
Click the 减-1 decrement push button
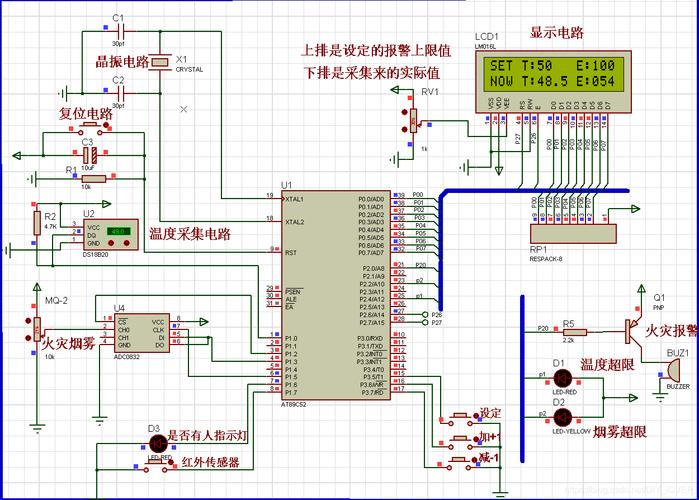[x=460, y=464]
